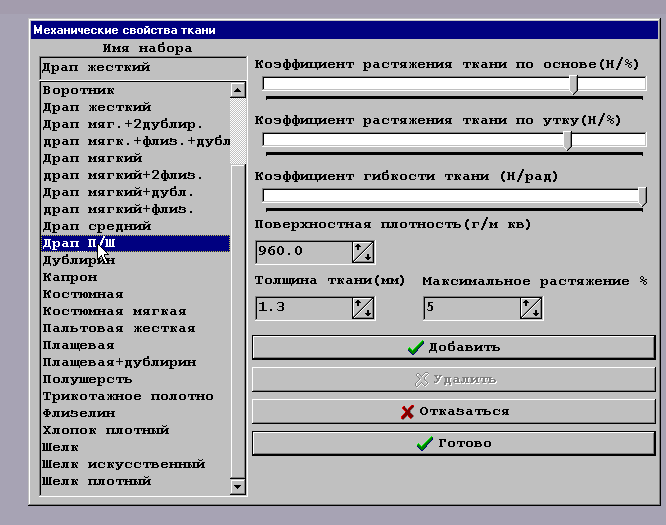Select Шелк list entry
The image size is (666, 525).
(135, 447)
